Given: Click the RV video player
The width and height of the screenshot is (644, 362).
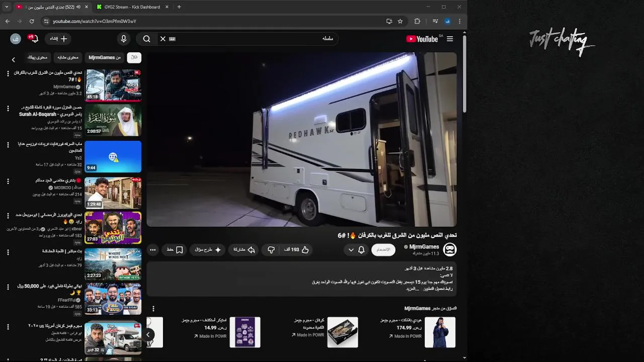Looking at the screenshot, I should 302,140.
